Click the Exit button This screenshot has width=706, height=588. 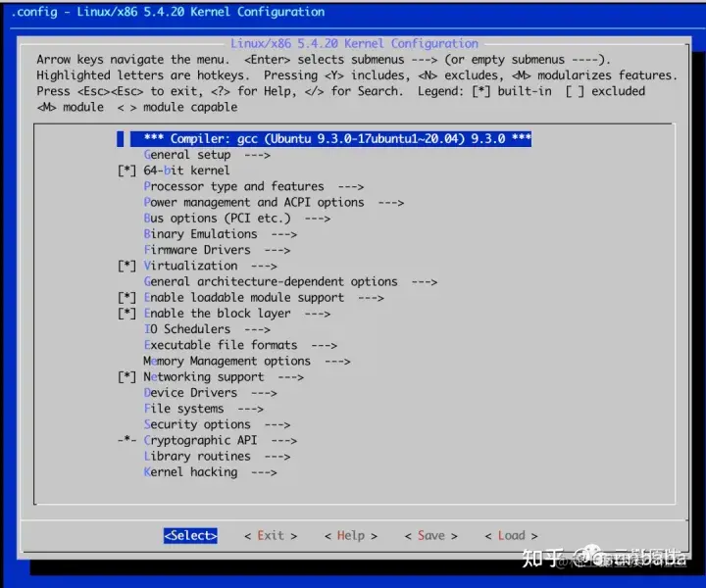click(271, 535)
